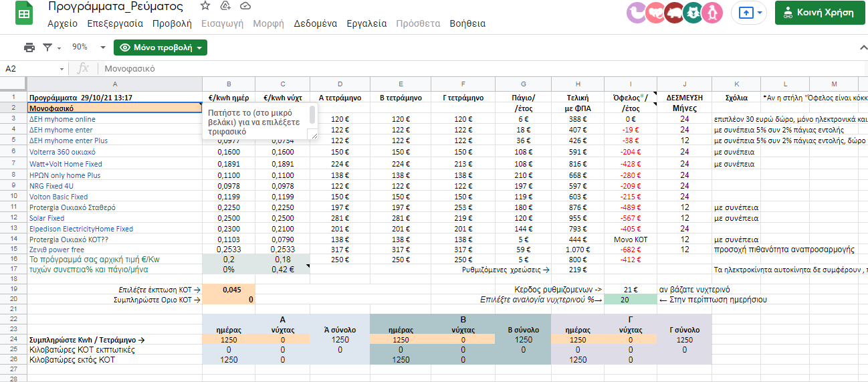Image resolution: width=868 pixels, height=382 pixels.
Task: Click the Ζενιθ power free cell
Action: click(114, 249)
